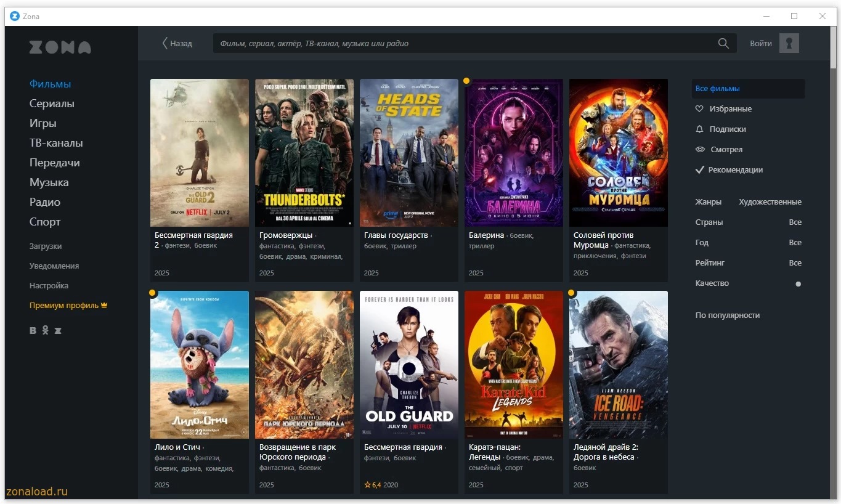Click the search magnifier icon
Image resolution: width=841 pixels, height=504 pixels.
[x=723, y=44]
